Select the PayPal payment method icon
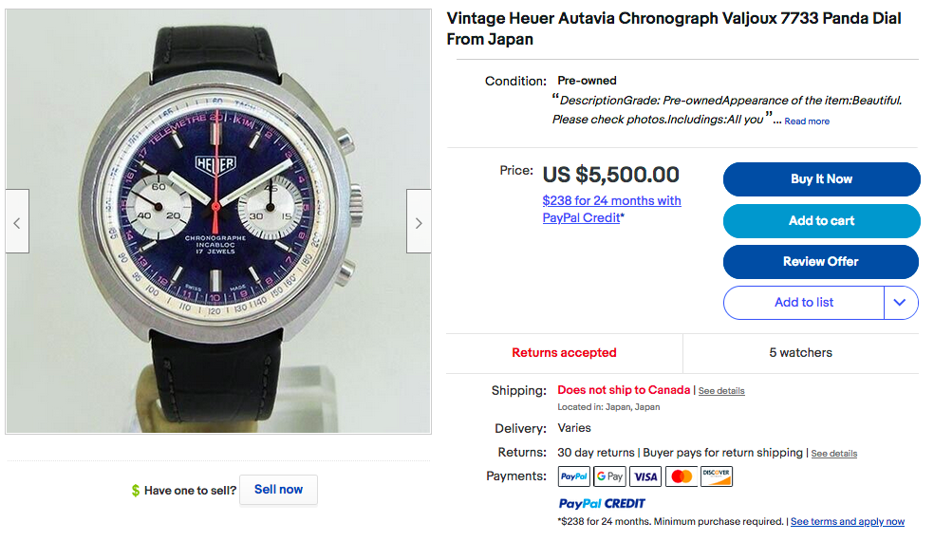Screen dimensions: 934x560 click(573, 476)
